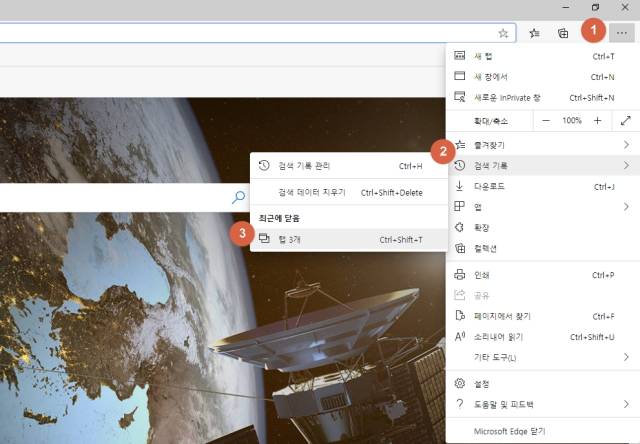Expand the 앱 submenu arrow
This screenshot has height=444, width=640.
coord(626,207)
